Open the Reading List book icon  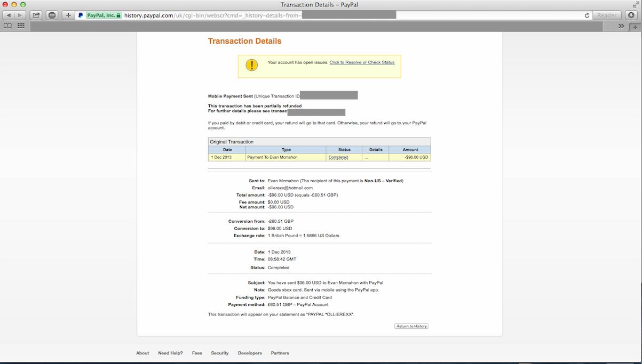7,26
